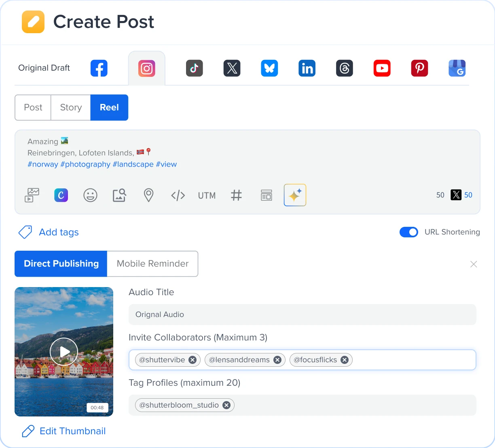The height and width of the screenshot is (448, 495).
Task: Open the AI assistant sparkle tool
Action: tap(295, 195)
